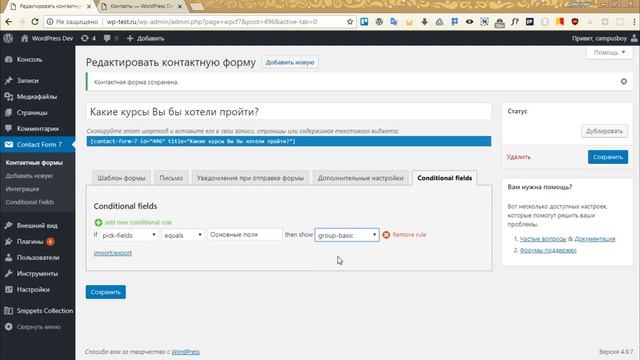Open Conditional Fields submenu link
The image size is (640, 360).
[x=30, y=202]
